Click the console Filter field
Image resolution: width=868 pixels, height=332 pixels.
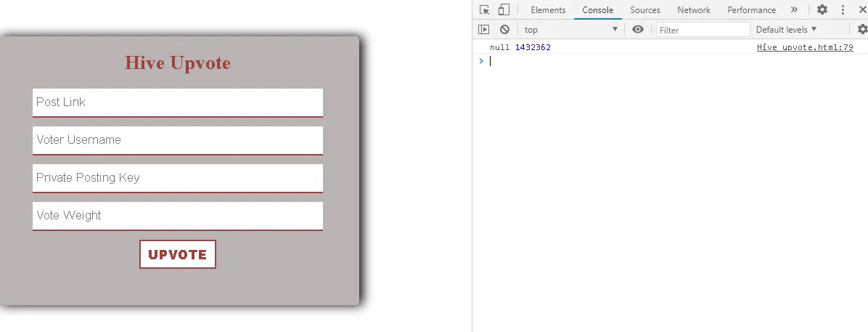(x=703, y=30)
